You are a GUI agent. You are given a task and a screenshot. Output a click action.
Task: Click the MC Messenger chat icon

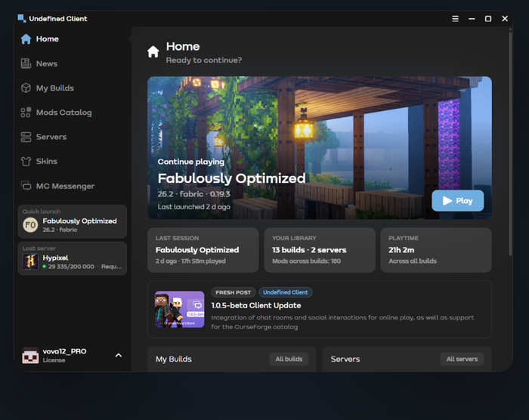[x=26, y=186]
